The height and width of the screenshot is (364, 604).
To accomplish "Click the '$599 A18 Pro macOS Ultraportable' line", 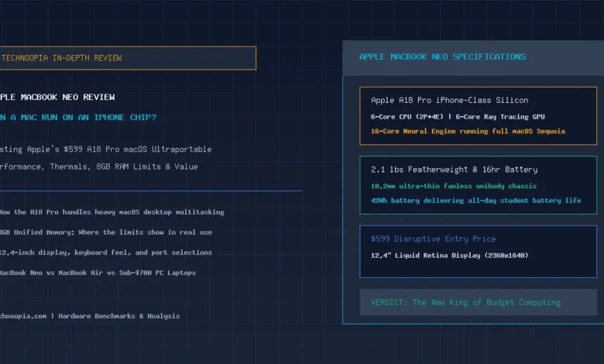I will pyautogui.click(x=138, y=149).
